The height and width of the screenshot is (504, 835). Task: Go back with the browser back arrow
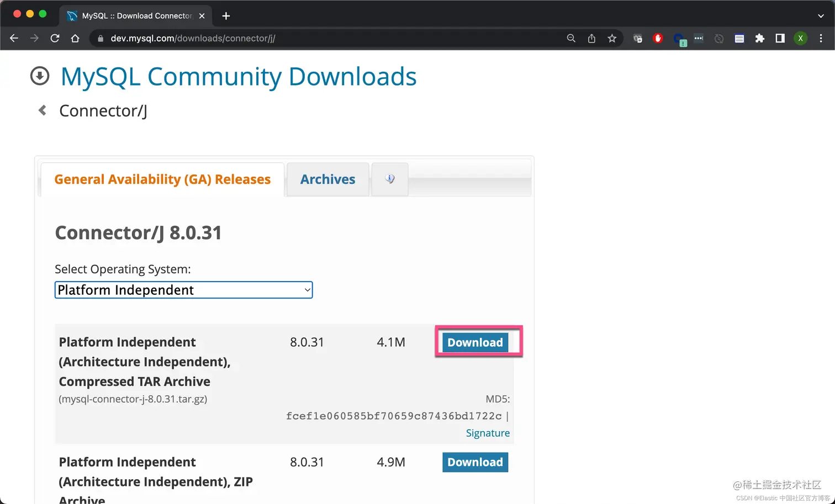(x=14, y=38)
